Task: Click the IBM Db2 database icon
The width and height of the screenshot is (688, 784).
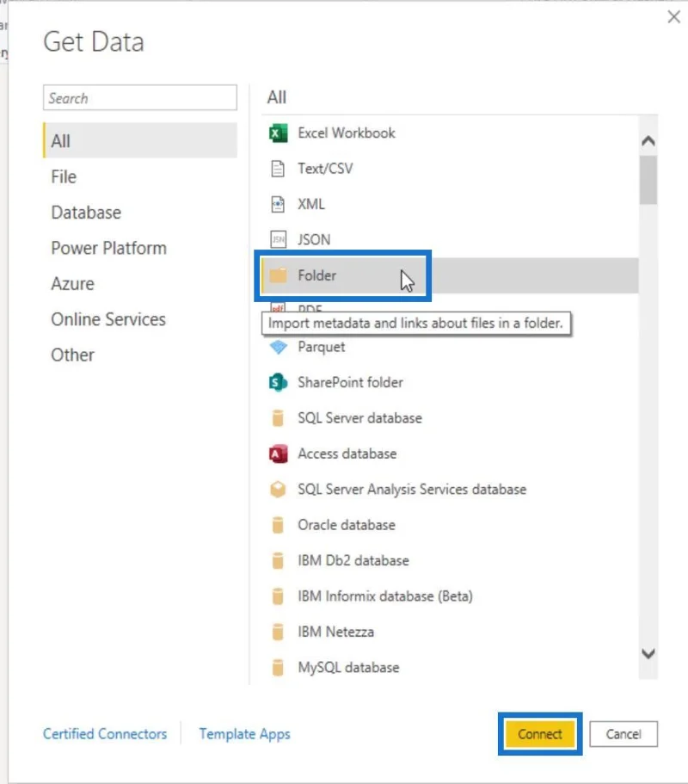Action: click(x=278, y=560)
